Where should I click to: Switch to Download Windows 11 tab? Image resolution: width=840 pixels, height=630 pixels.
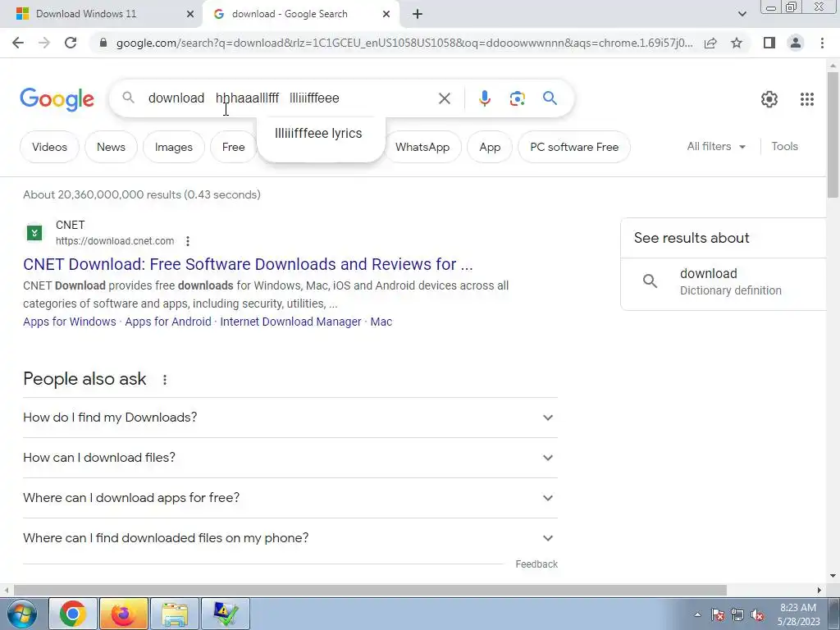(101, 15)
